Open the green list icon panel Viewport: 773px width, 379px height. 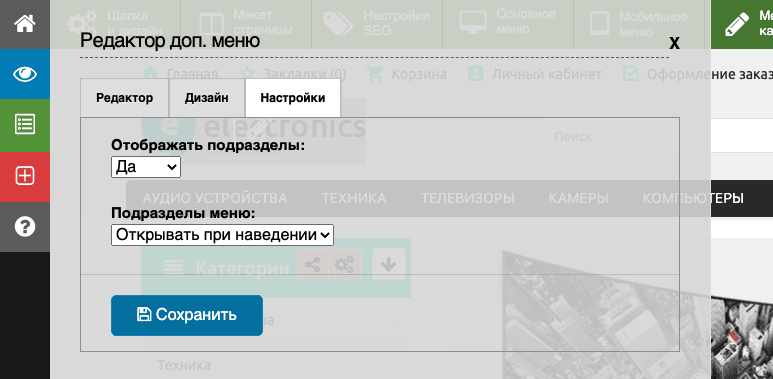coord(25,125)
